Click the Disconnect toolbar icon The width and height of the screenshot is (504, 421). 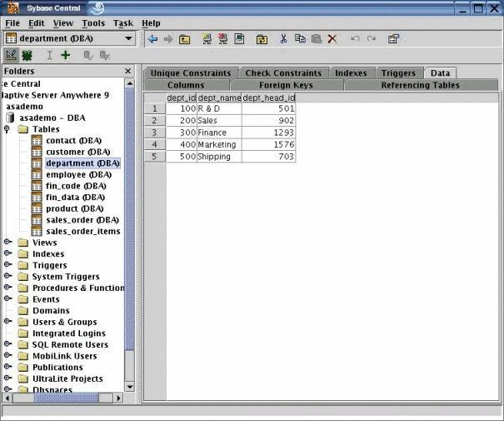click(x=222, y=38)
